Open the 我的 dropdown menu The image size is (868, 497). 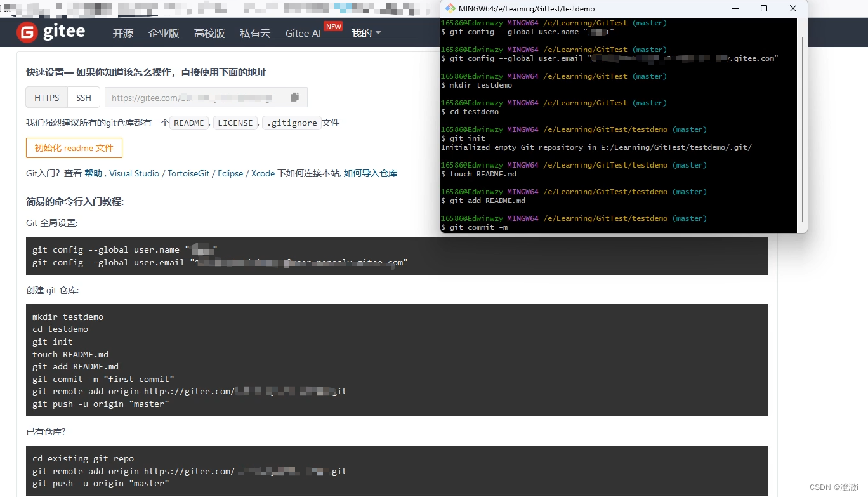[366, 33]
